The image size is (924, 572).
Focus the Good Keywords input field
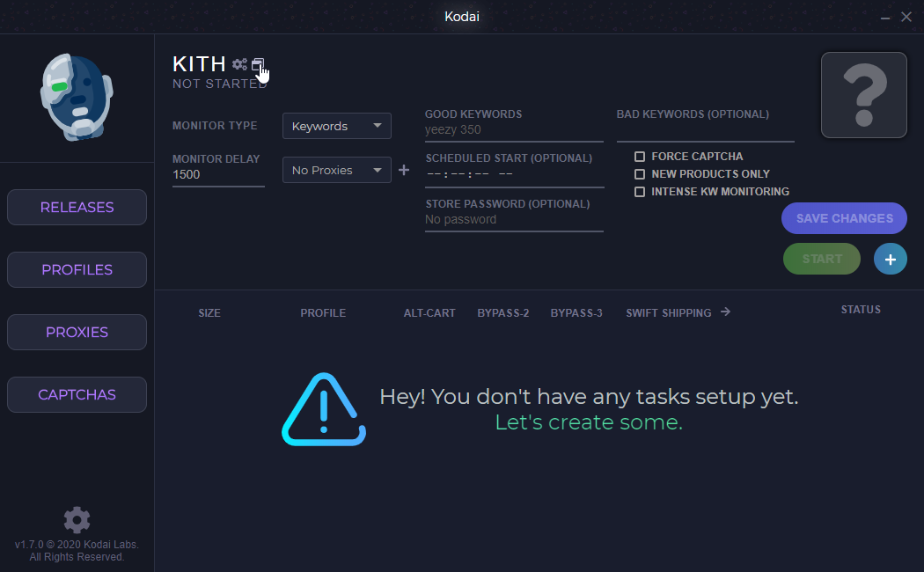tap(514, 130)
